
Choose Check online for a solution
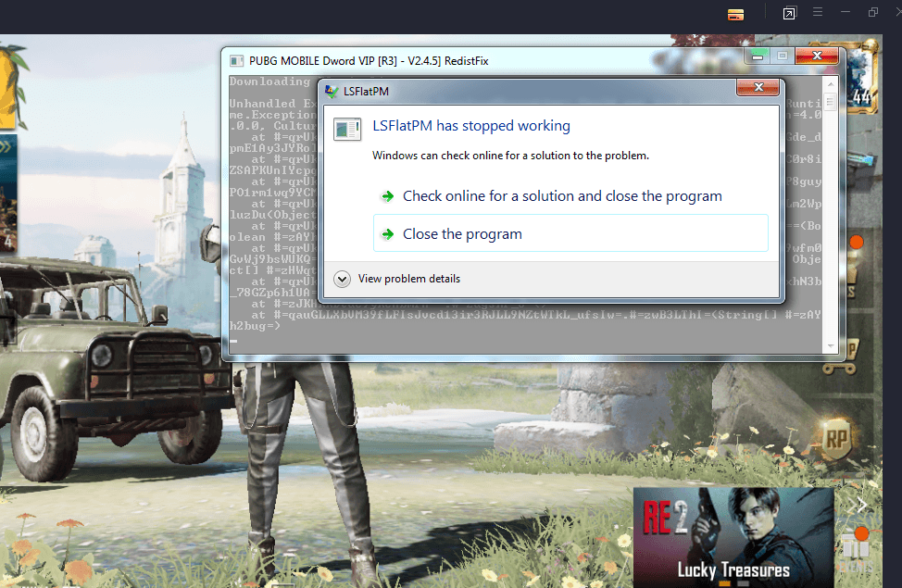click(562, 196)
